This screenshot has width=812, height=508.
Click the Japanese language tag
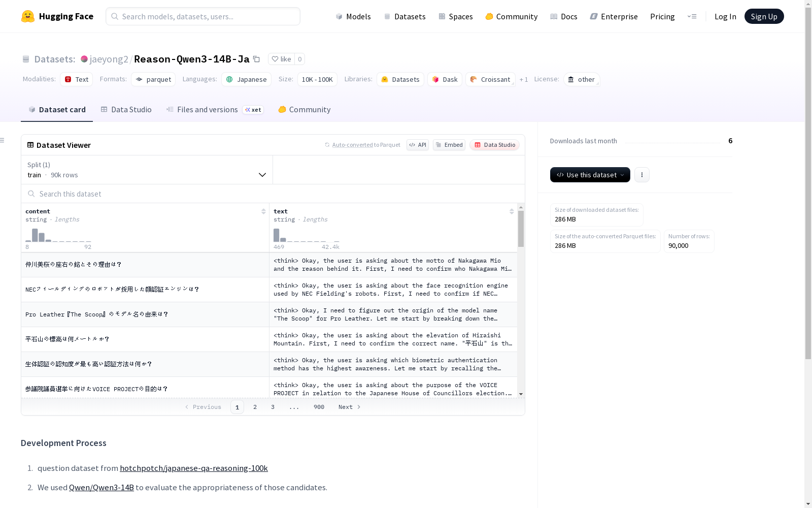pos(246,79)
